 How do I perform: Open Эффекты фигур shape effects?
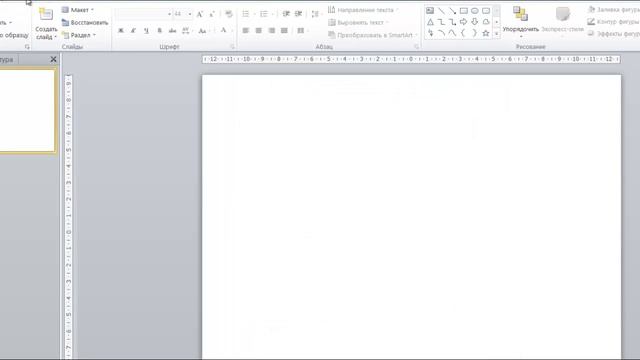(x=614, y=34)
